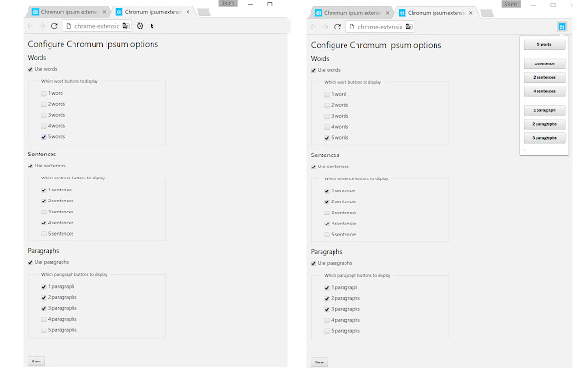Select the second Chromum ipsum tab in left window
The height and width of the screenshot is (368, 588).
152,12
